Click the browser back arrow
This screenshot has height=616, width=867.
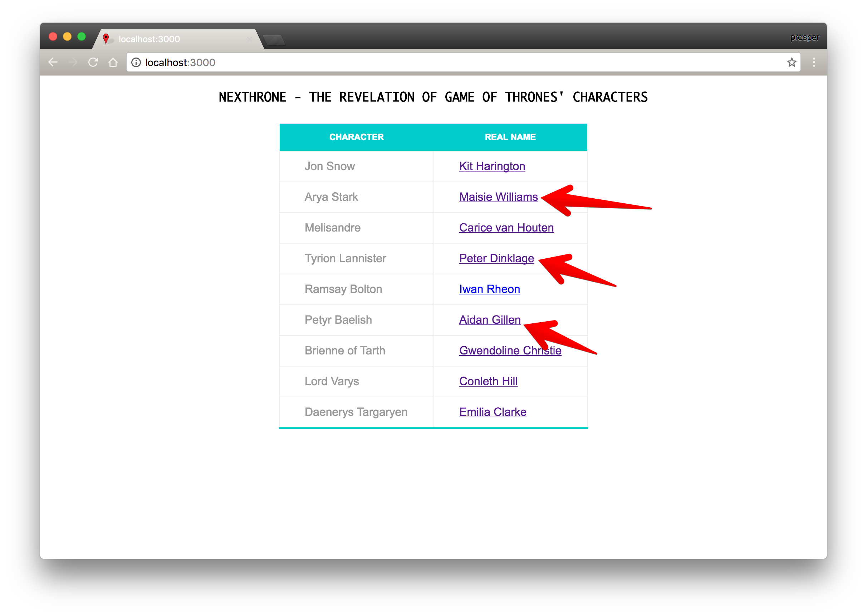point(53,62)
